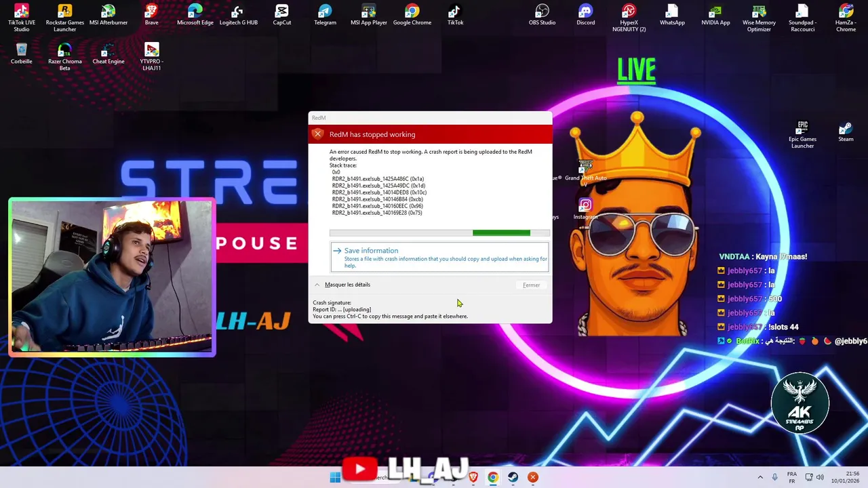Open the volume tray icon
Viewport: 868px width, 488px height.
[820, 477]
